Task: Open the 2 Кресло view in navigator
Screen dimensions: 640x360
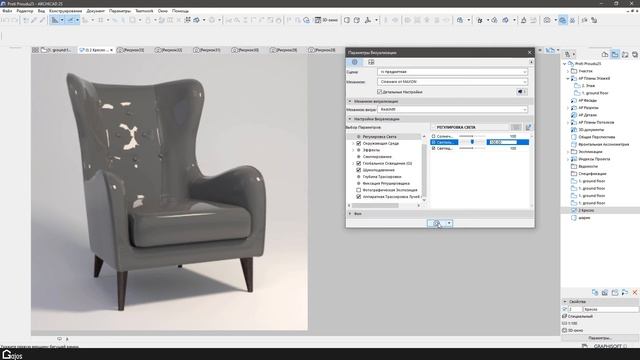Action: [586, 210]
